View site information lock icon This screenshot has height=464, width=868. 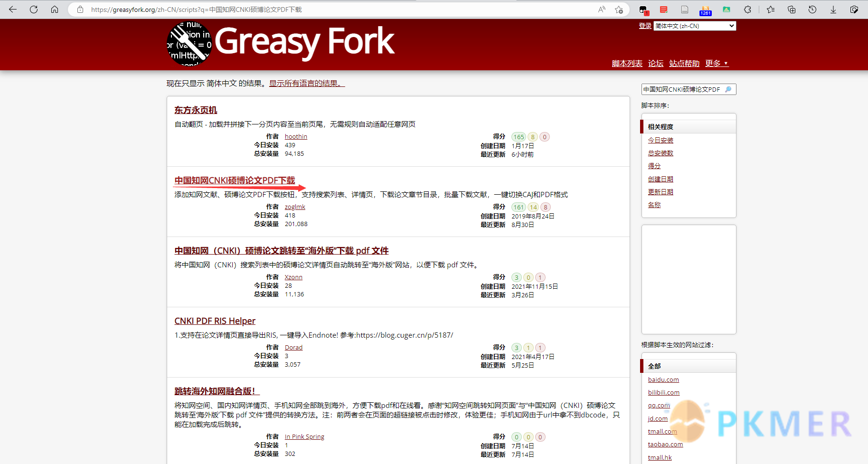pos(80,9)
